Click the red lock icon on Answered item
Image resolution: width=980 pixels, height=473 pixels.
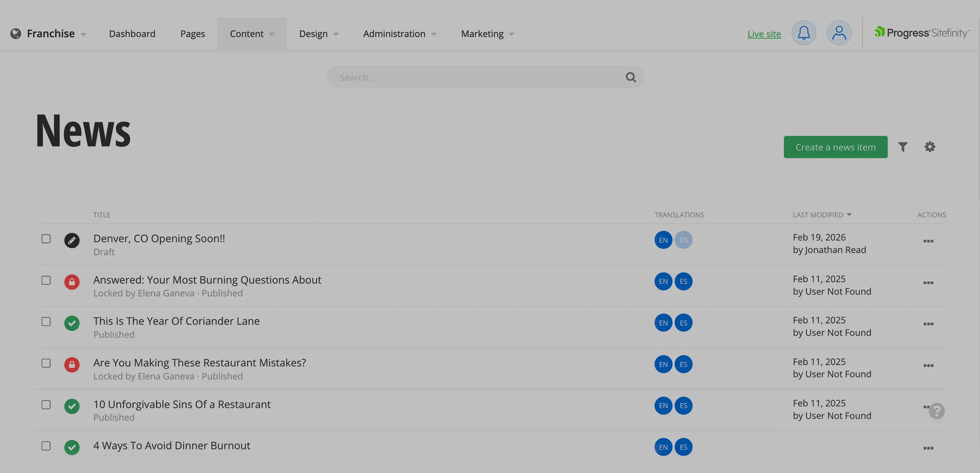click(72, 282)
